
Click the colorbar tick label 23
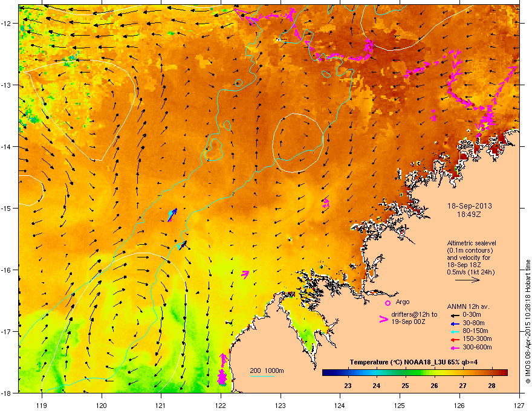point(348,386)
